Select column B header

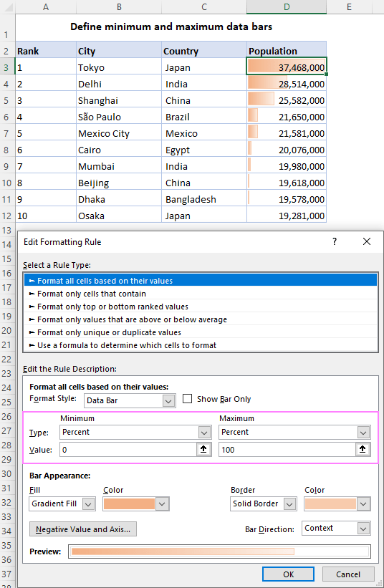click(x=119, y=6)
